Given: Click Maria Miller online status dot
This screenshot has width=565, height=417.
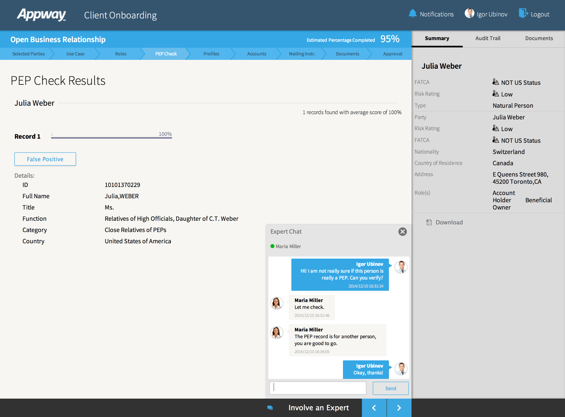Looking at the screenshot, I should 272,246.
